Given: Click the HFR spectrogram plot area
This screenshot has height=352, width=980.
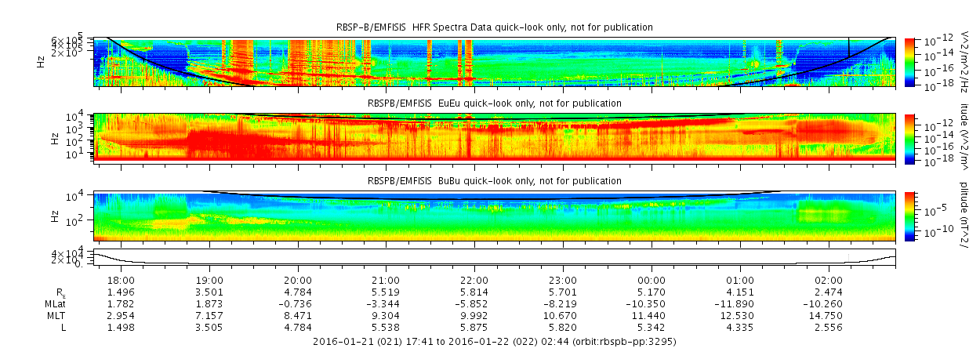Looking at the screenshot, I should pos(495,61).
